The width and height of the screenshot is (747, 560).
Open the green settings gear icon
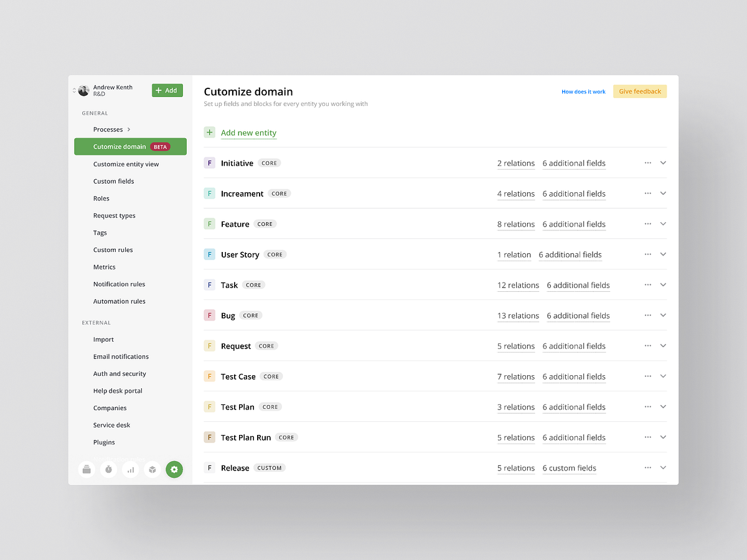[x=174, y=470]
